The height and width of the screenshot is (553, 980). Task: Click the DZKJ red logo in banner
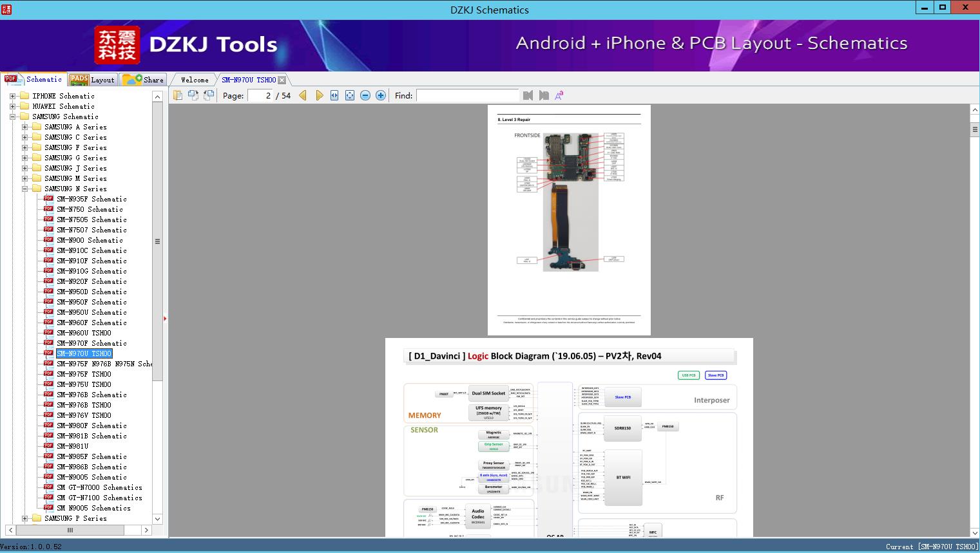[117, 45]
